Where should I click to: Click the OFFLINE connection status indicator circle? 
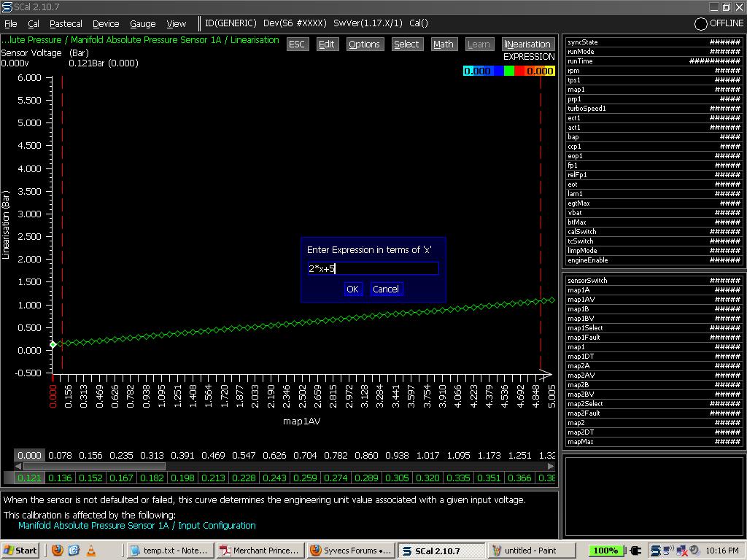[700, 24]
